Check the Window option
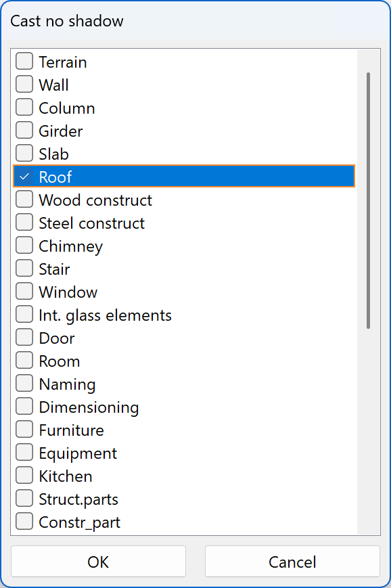The image size is (391, 588). pyautogui.click(x=24, y=291)
